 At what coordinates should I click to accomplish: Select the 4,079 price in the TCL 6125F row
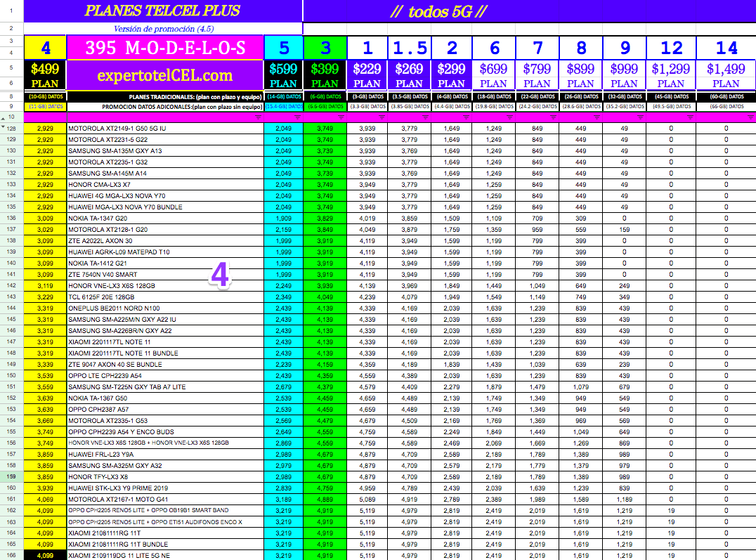point(410,297)
